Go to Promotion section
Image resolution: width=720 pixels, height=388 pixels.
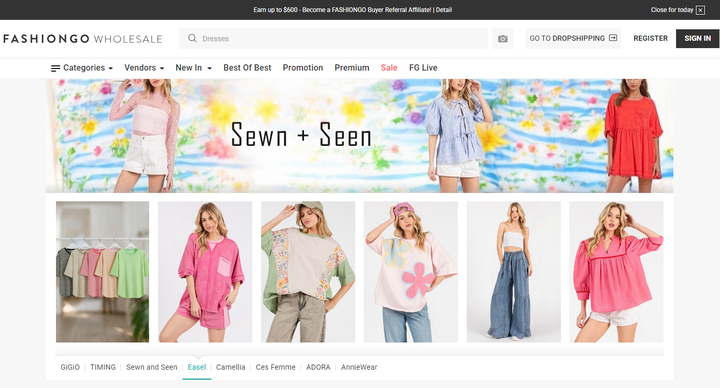(303, 67)
